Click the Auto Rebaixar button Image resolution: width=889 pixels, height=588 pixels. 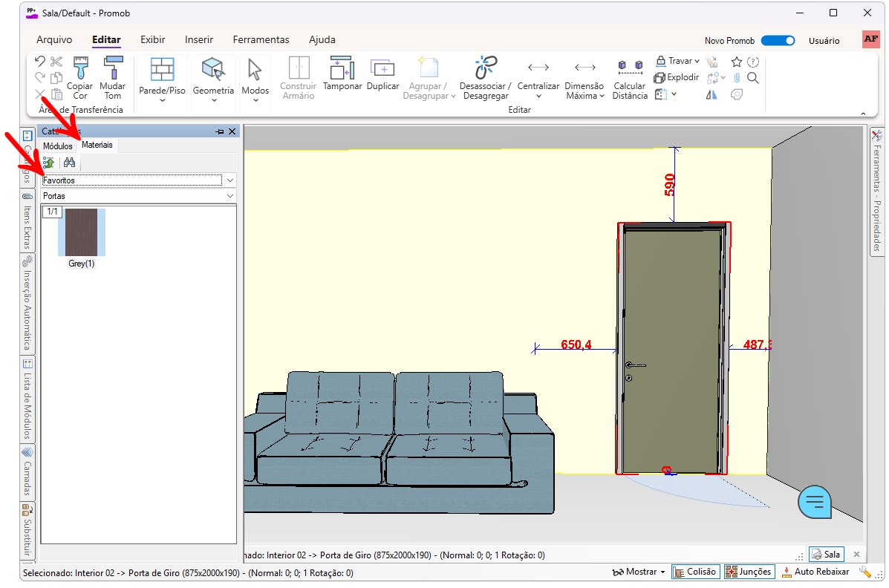815,572
